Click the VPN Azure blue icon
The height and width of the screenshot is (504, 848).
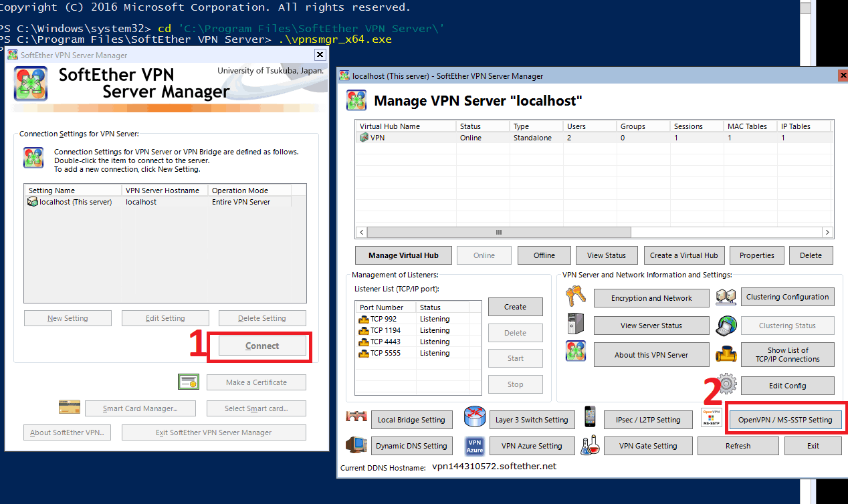(474, 445)
